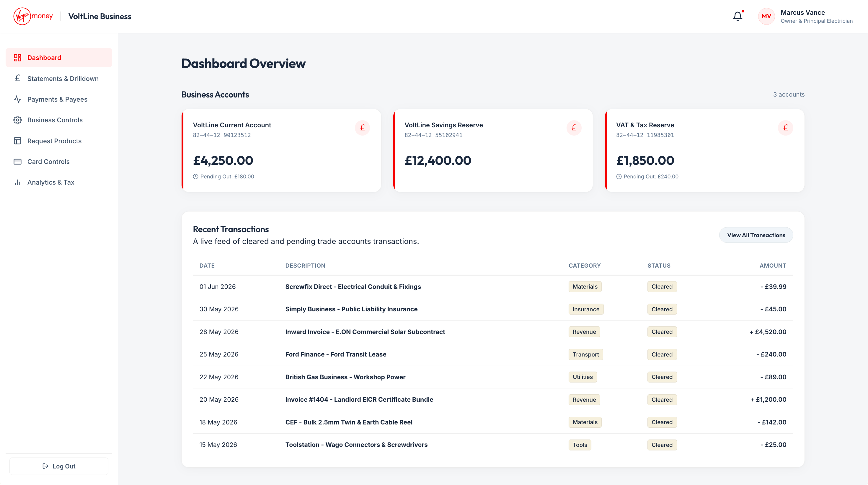Click Materials tag on the Screwfix row
868x485 pixels.
coord(585,287)
